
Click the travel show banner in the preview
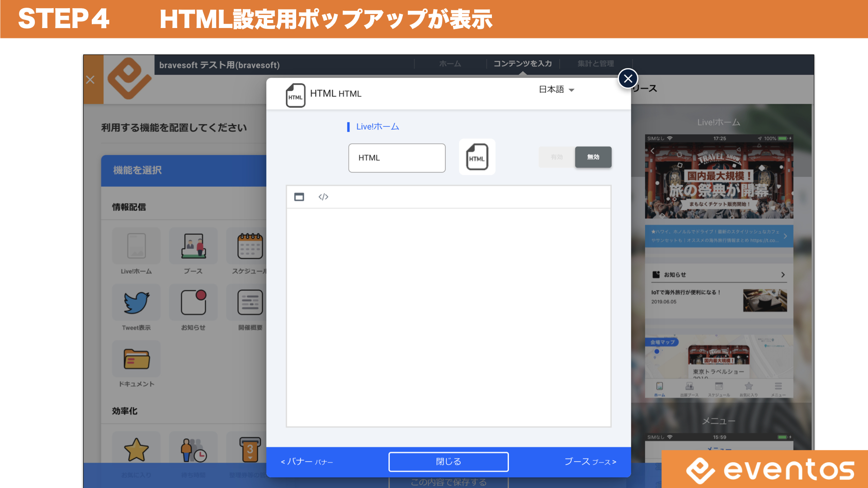click(719, 181)
